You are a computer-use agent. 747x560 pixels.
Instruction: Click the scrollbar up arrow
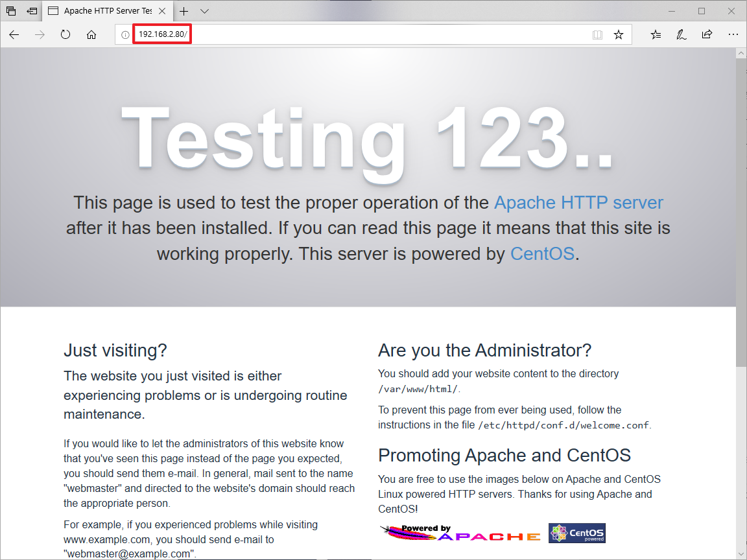click(741, 53)
